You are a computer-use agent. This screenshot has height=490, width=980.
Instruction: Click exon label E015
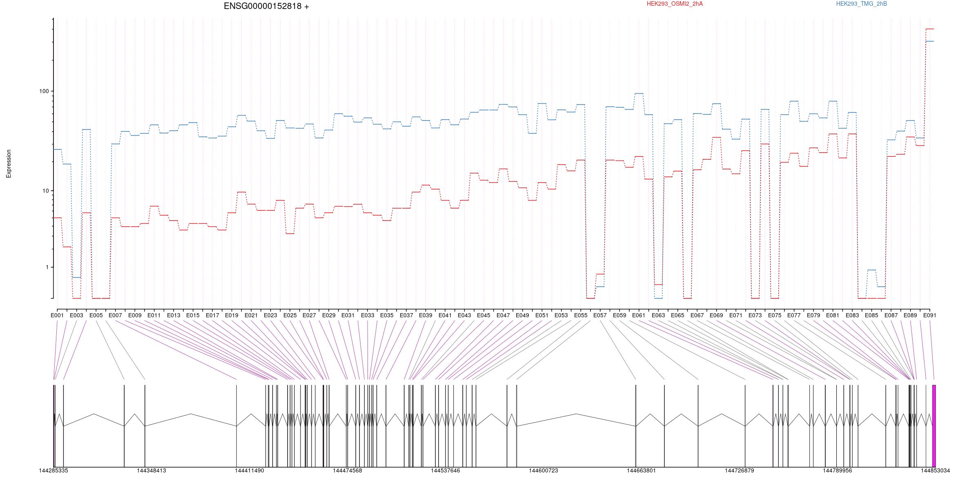193,315
